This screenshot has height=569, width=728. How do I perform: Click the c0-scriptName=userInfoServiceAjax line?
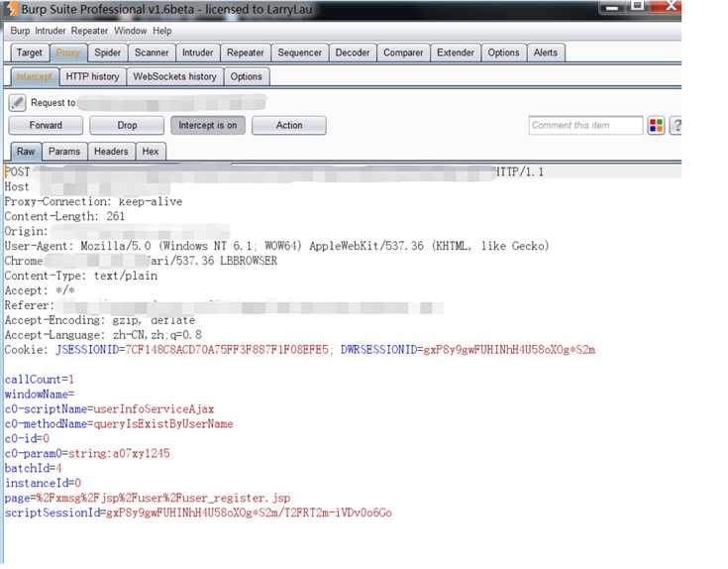pos(110,409)
